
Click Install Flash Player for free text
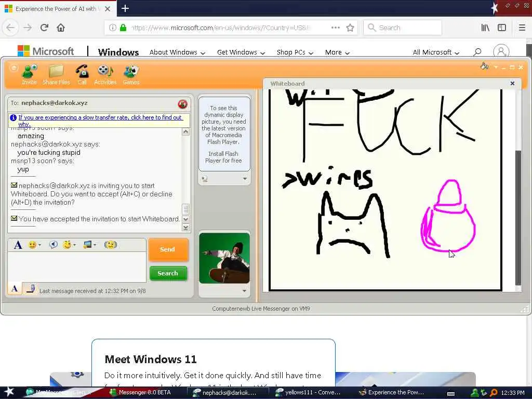223,157
